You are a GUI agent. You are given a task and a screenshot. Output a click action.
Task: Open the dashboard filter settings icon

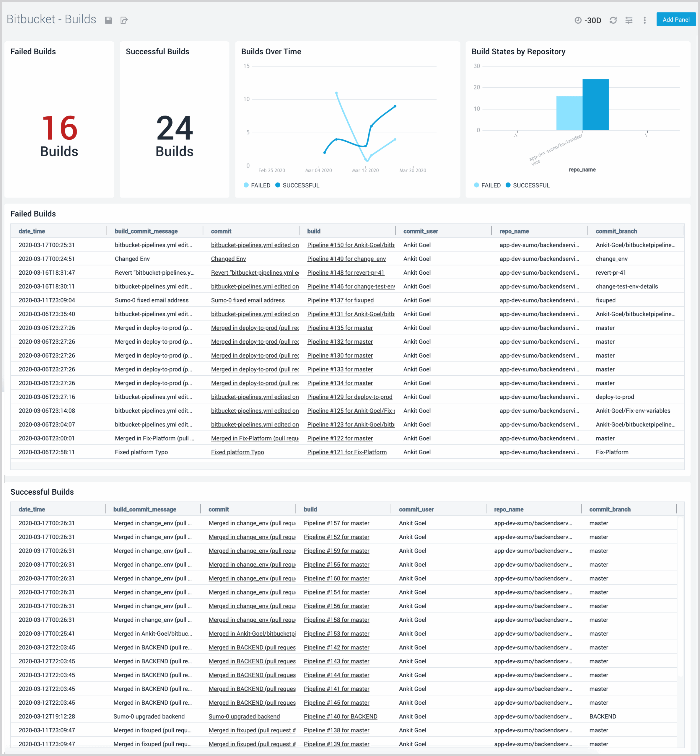[629, 20]
